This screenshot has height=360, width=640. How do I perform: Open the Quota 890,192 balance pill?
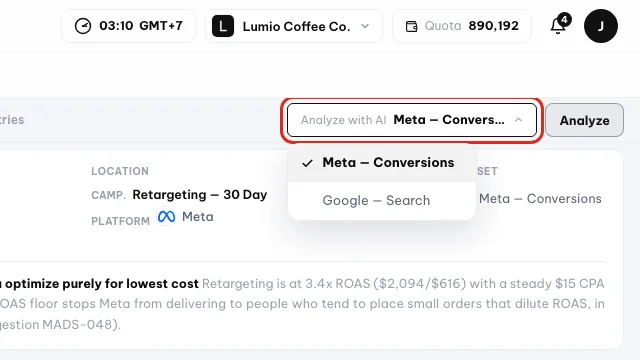pyautogui.click(x=462, y=26)
